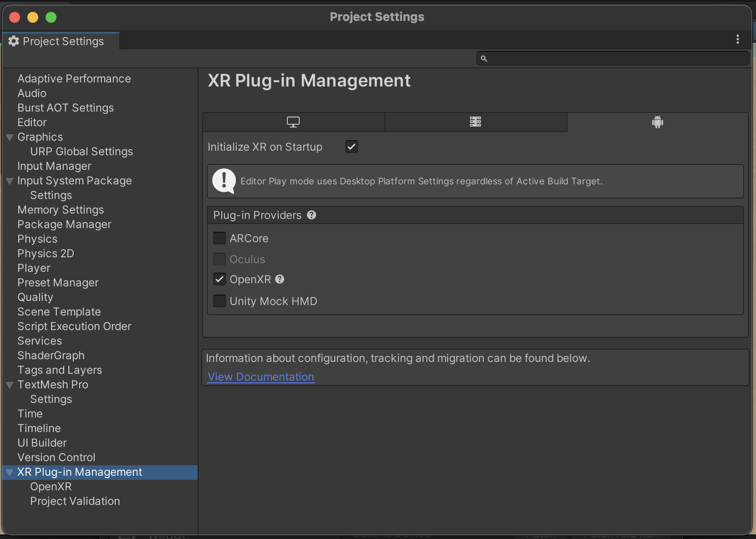Screen dimensions: 756x539
Task: Click the Initialize XR on Startup label
Action: (x=265, y=147)
